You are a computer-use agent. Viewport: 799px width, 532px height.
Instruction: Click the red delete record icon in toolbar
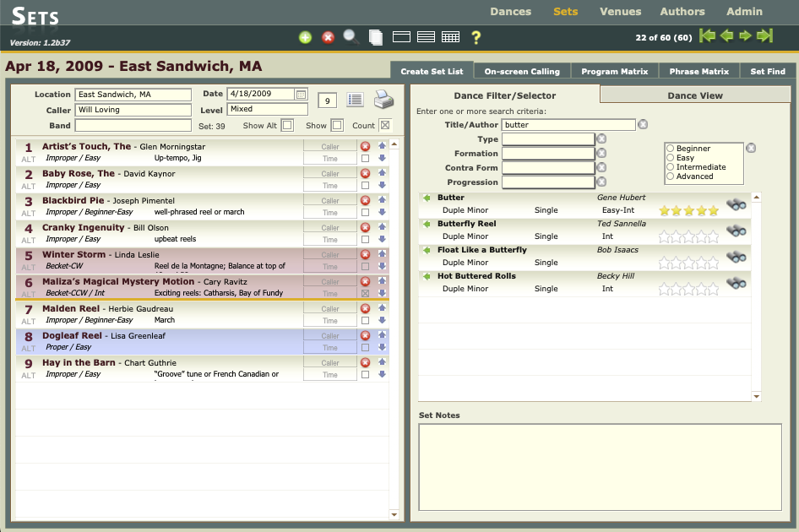tap(328, 37)
